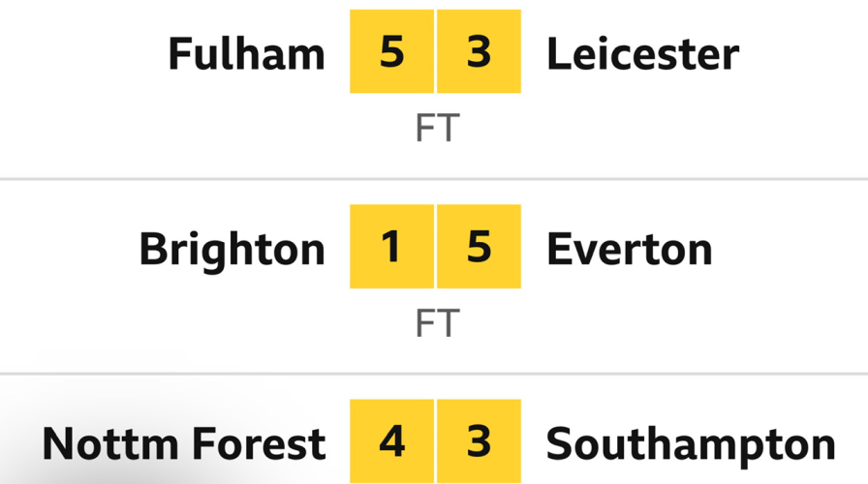Click Everton's score of 5
868x484 pixels.
pos(479,247)
